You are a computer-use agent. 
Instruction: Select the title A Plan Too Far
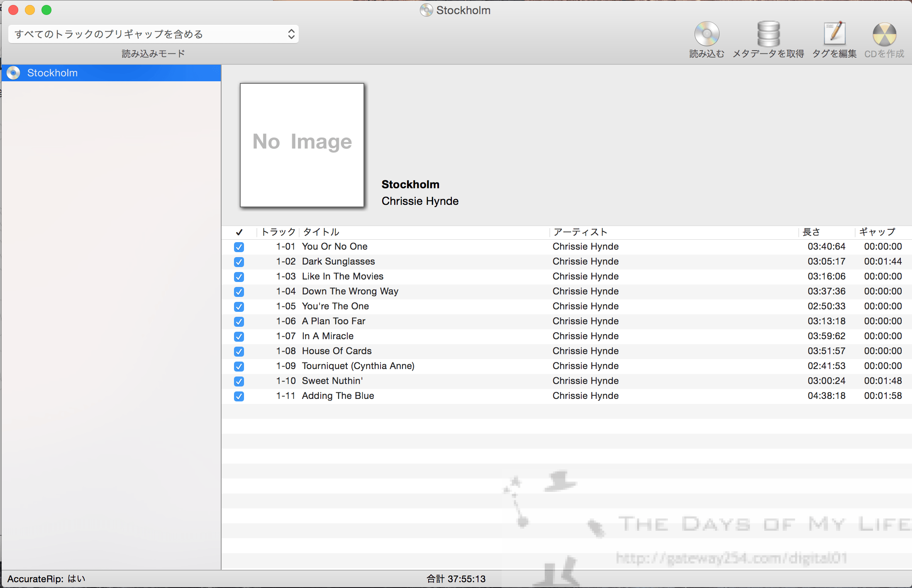pyautogui.click(x=334, y=321)
